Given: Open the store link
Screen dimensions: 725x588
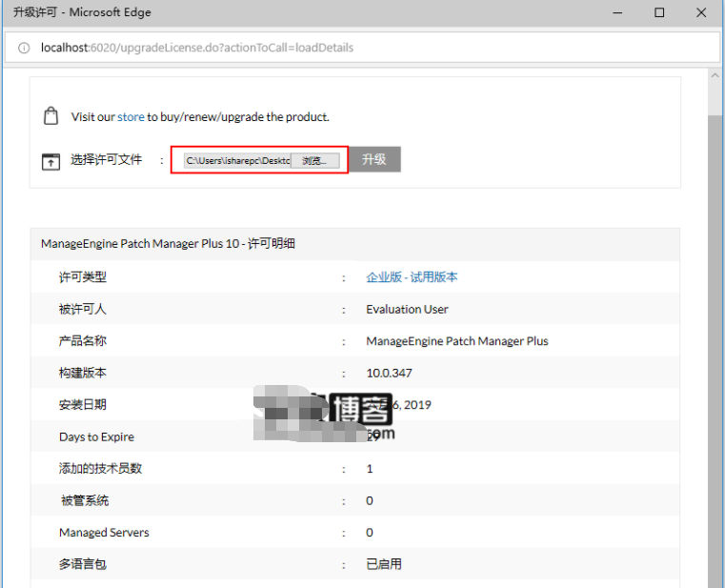Looking at the screenshot, I should [131, 116].
